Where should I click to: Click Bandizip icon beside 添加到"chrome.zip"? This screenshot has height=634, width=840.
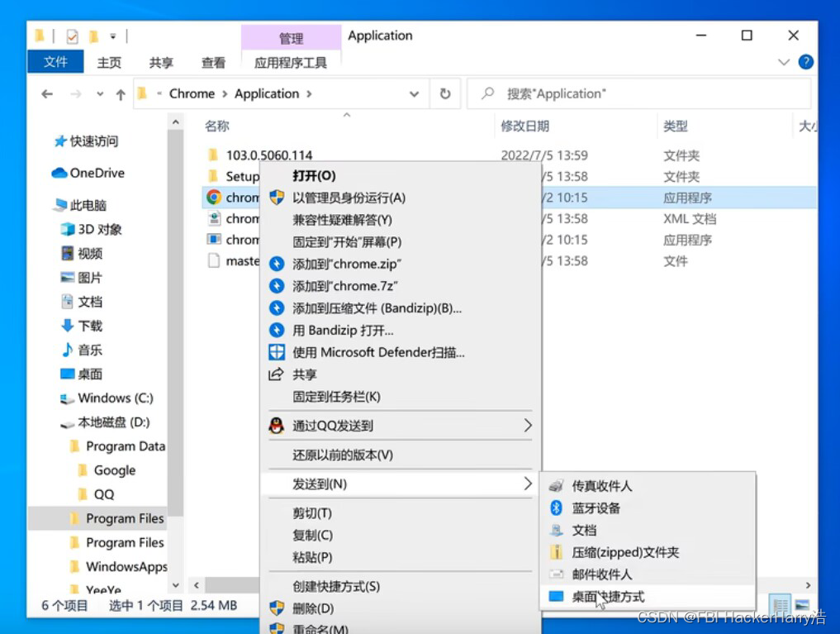click(277, 264)
